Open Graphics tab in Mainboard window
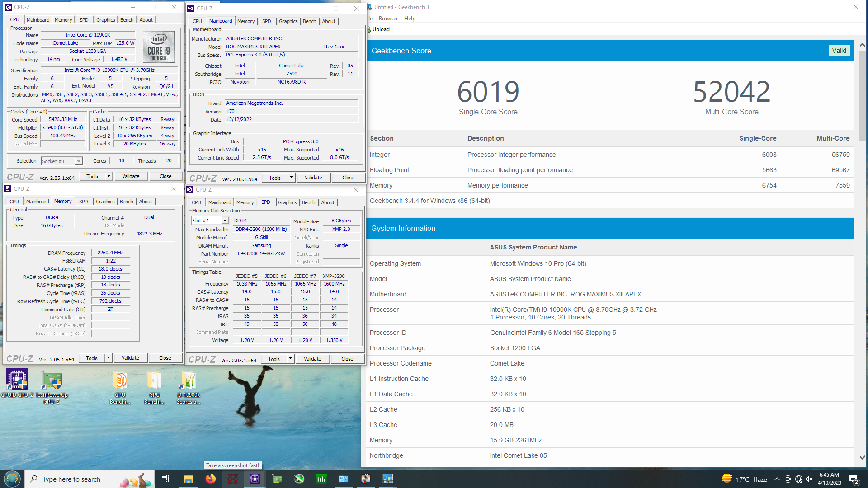 tap(288, 21)
